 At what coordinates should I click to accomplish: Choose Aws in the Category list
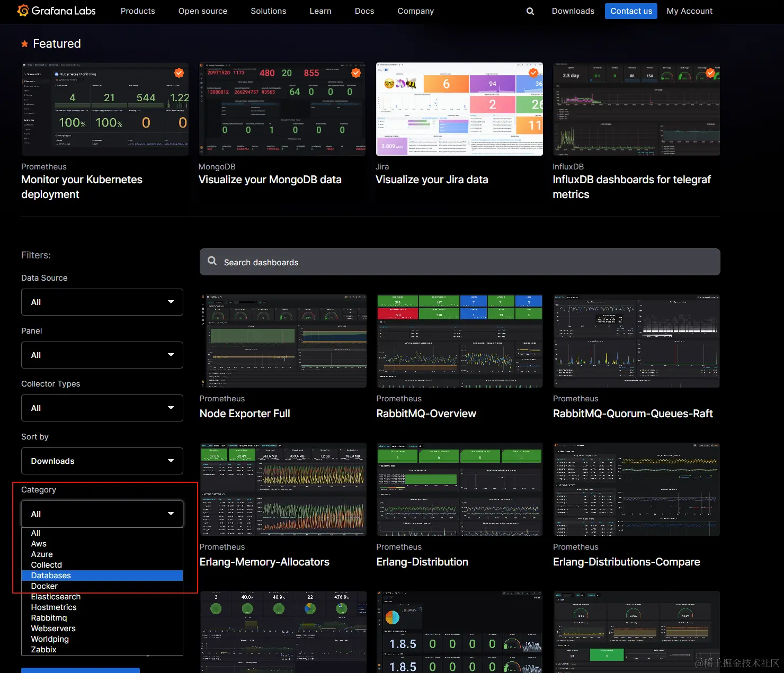click(x=102, y=544)
